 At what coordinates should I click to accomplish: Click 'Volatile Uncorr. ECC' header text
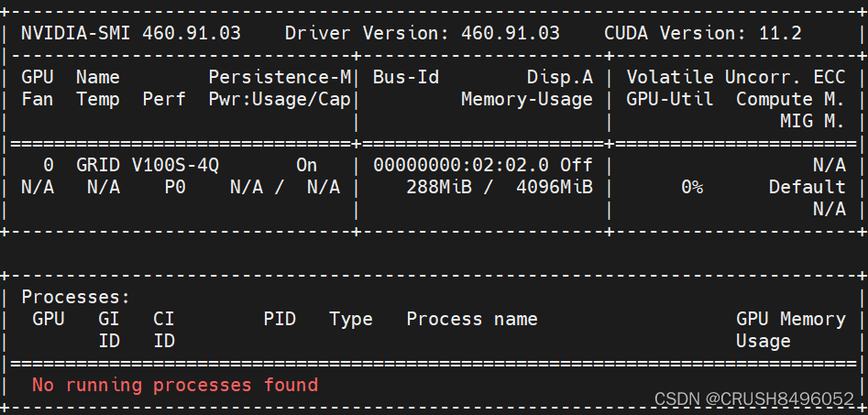736,78
